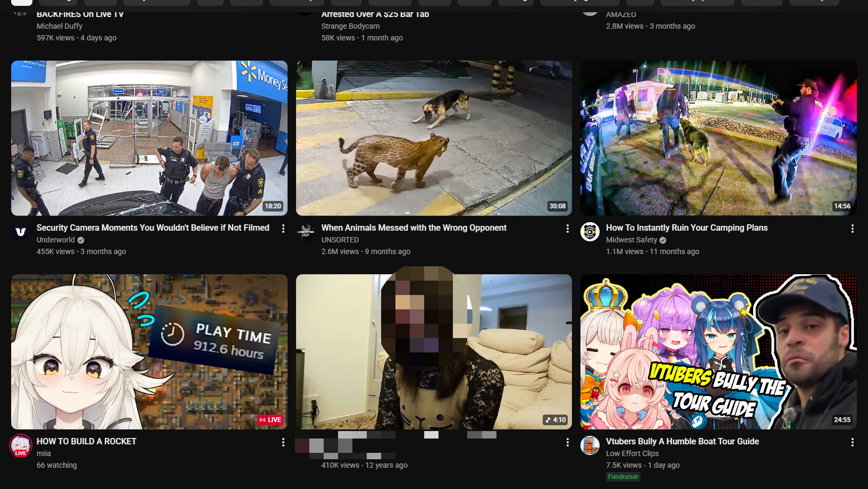
Task: Open the more-actions menu for Security Camera Moments video
Action: 283,229
